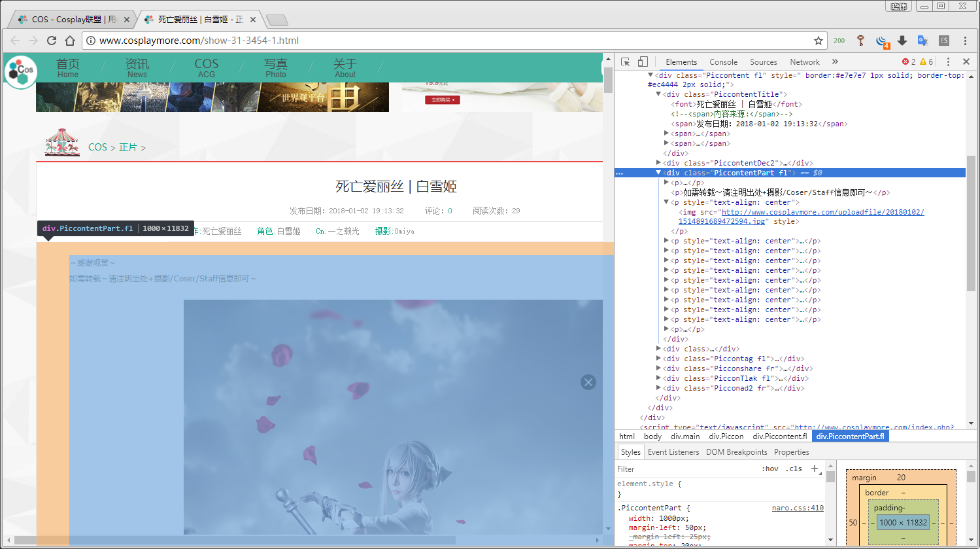Activate the DevTools element inspector picker
The height and width of the screenshot is (549, 980).
tap(626, 62)
